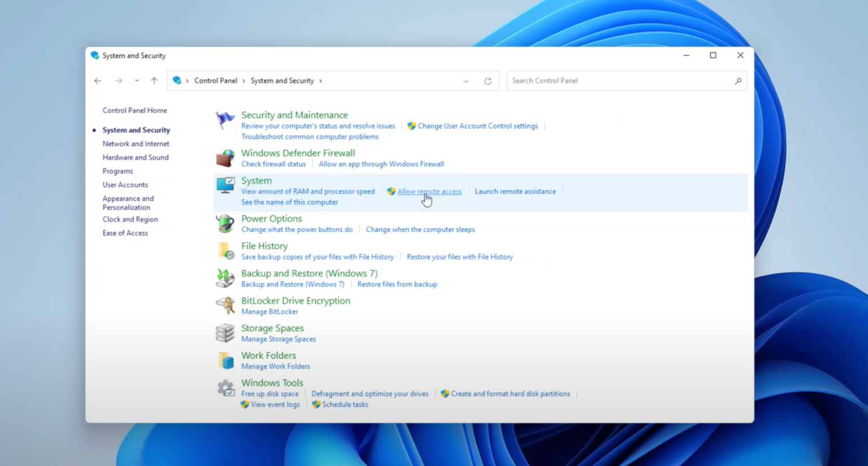
Task: Open the File History folder icon
Action: (225, 250)
